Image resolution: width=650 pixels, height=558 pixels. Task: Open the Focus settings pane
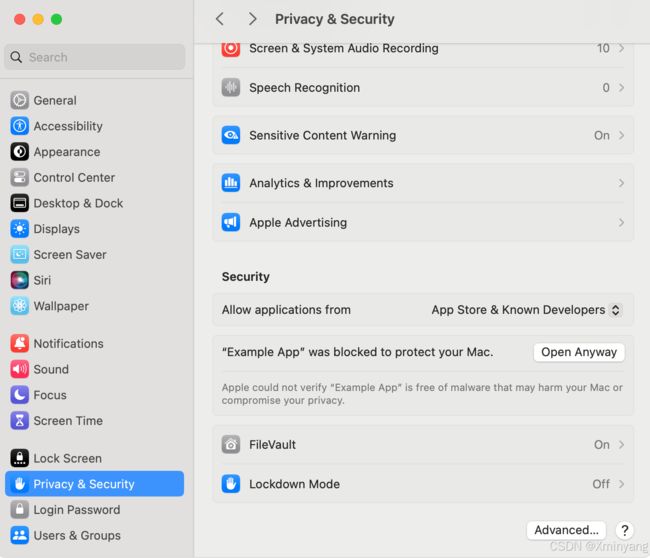(x=95, y=395)
